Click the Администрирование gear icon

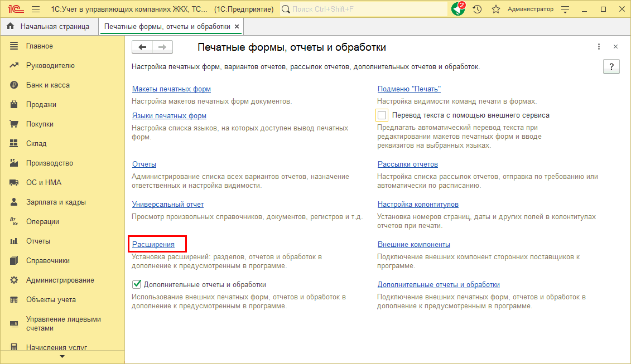click(14, 280)
